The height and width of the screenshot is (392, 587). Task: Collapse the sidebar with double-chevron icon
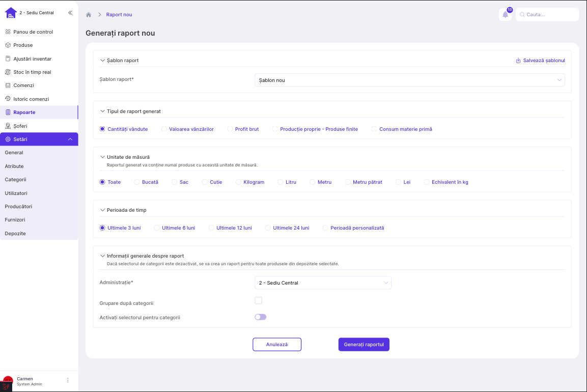(x=70, y=13)
